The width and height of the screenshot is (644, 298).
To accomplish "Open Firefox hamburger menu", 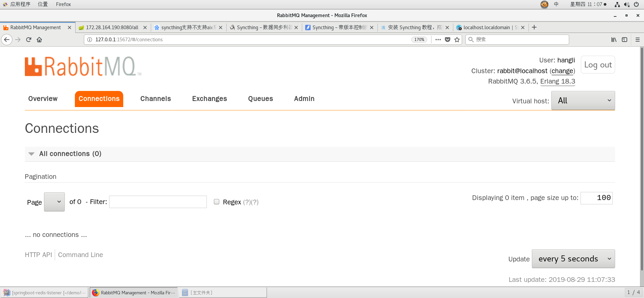I will click(638, 40).
